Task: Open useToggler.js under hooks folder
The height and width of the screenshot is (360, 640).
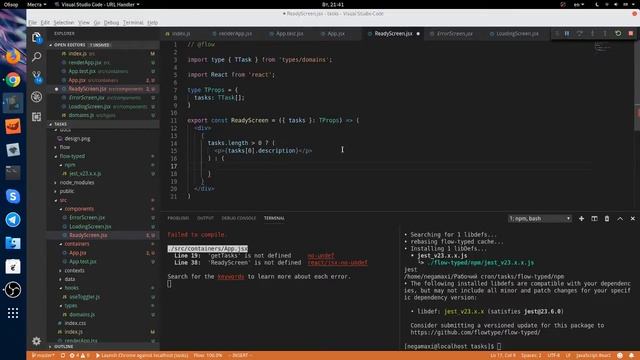Action: click(x=84, y=297)
